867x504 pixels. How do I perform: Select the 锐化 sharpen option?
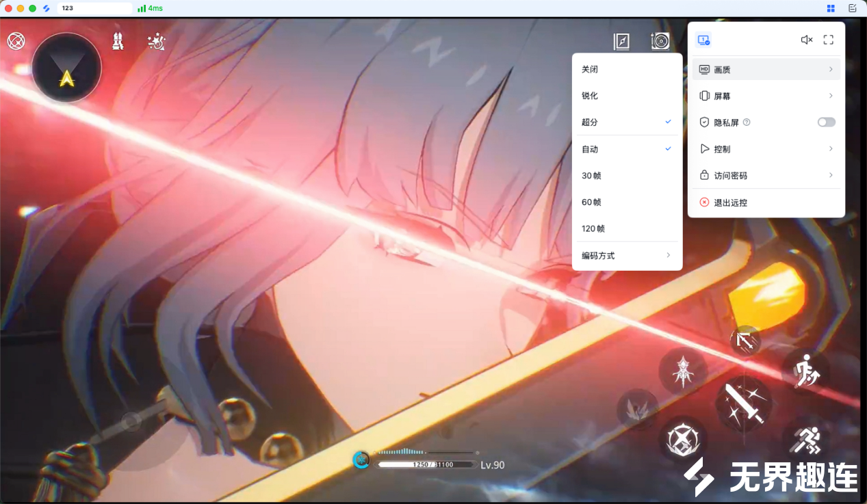(627, 96)
